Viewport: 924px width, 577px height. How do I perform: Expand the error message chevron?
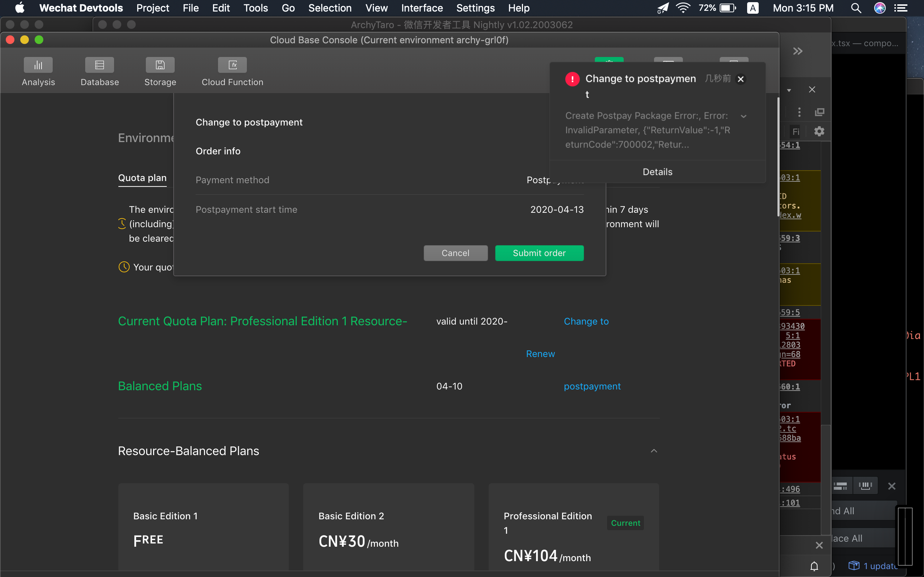pyautogui.click(x=744, y=116)
